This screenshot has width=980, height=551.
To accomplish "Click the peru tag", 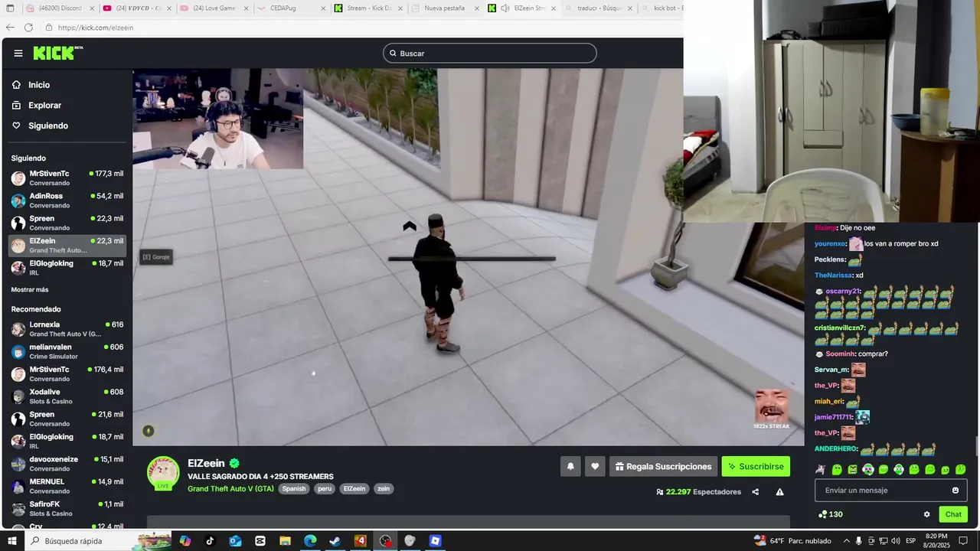I will (325, 488).
